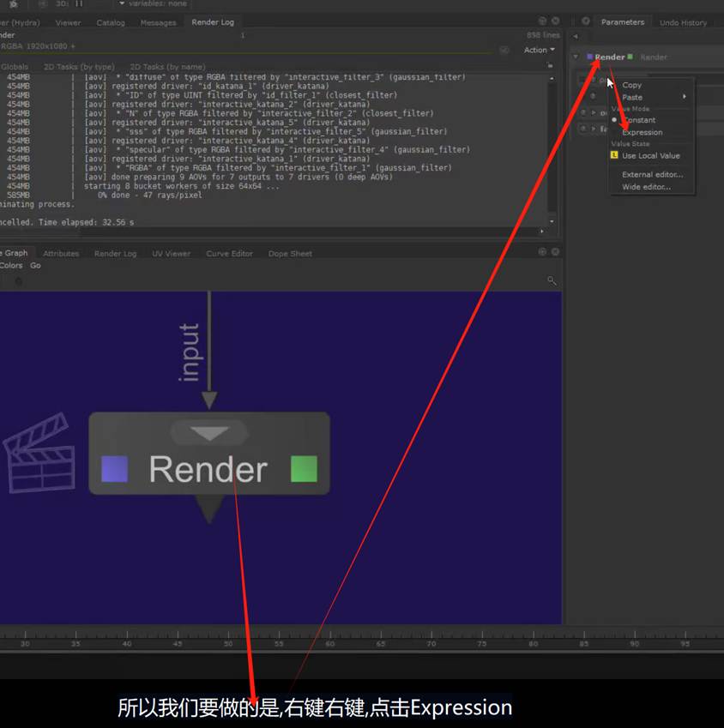Click the search magnifier in the node graph
Viewport: 724px width, 728px height.
(x=551, y=280)
